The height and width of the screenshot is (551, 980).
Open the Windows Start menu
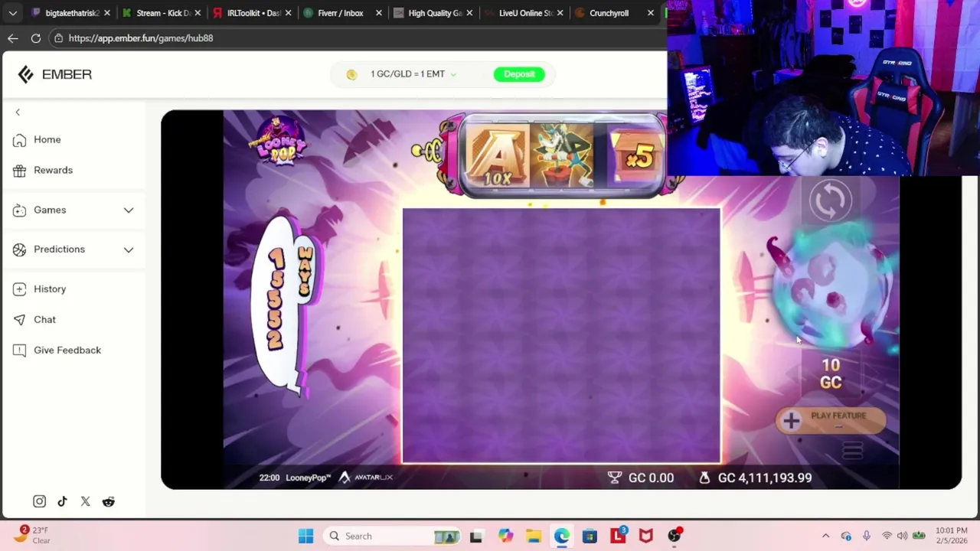click(x=305, y=536)
